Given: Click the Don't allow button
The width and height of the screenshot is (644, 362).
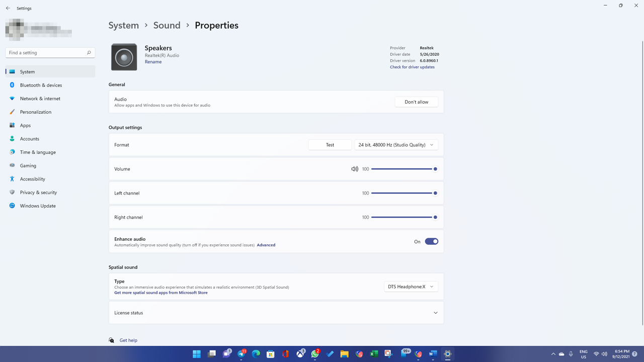Looking at the screenshot, I should [x=416, y=102].
